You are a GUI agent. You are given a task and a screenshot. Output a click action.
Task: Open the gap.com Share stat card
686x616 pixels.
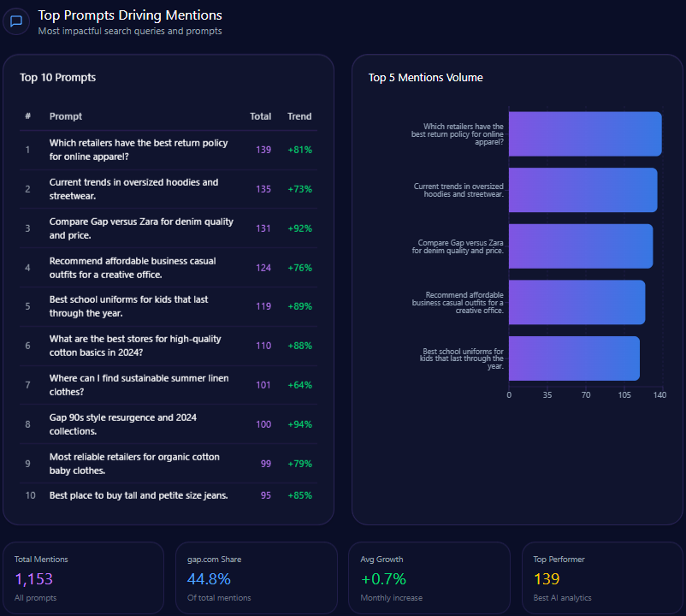point(256,578)
